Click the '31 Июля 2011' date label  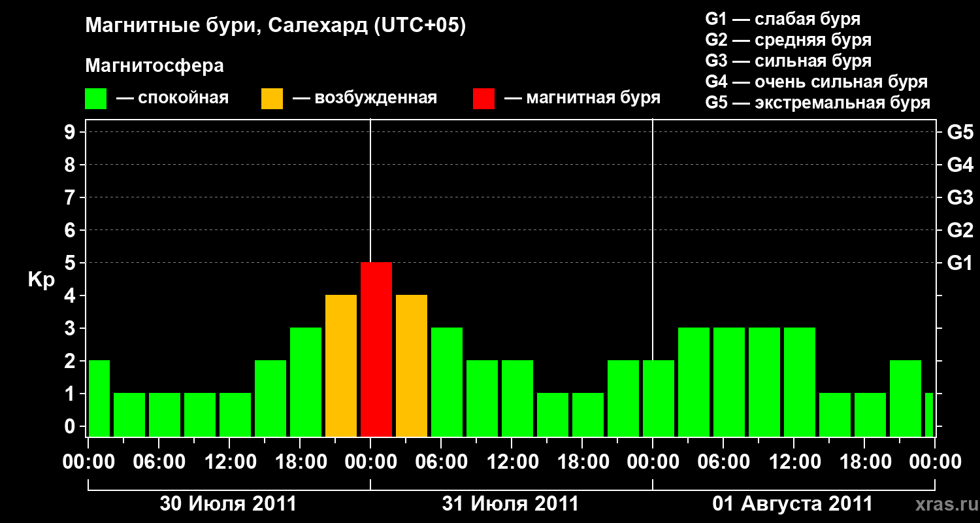pyautogui.click(x=511, y=504)
